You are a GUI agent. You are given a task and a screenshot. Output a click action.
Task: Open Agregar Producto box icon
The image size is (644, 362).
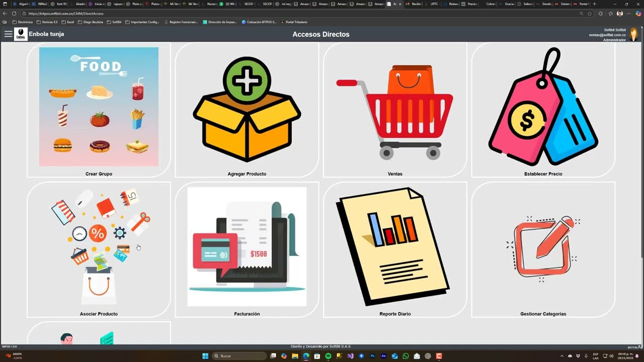(x=247, y=109)
